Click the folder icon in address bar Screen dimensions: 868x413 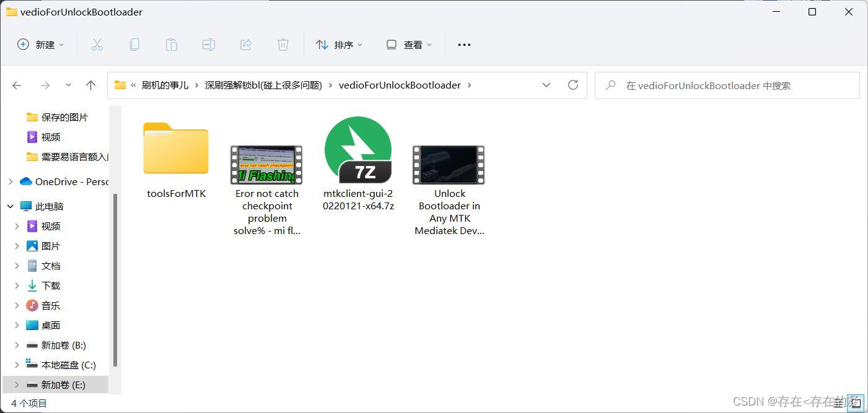coord(120,85)
